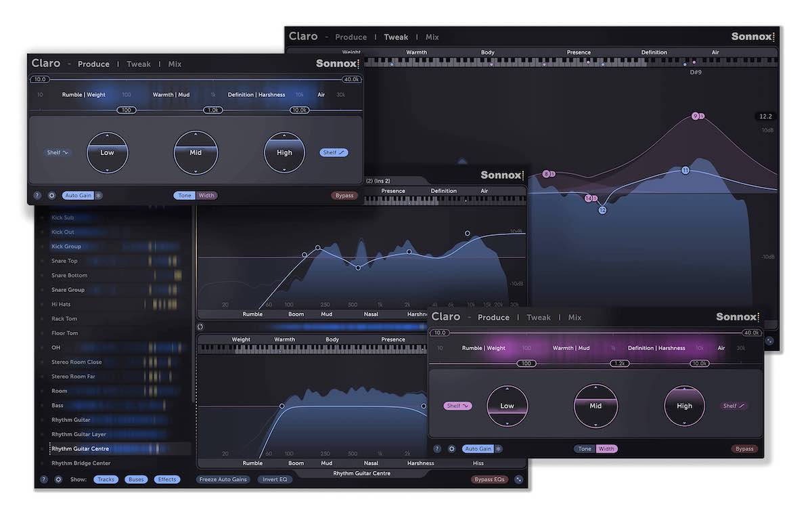Open settings gear in the pink Produce window
This screenshot has width=812, height=508.
pos(451,449)
